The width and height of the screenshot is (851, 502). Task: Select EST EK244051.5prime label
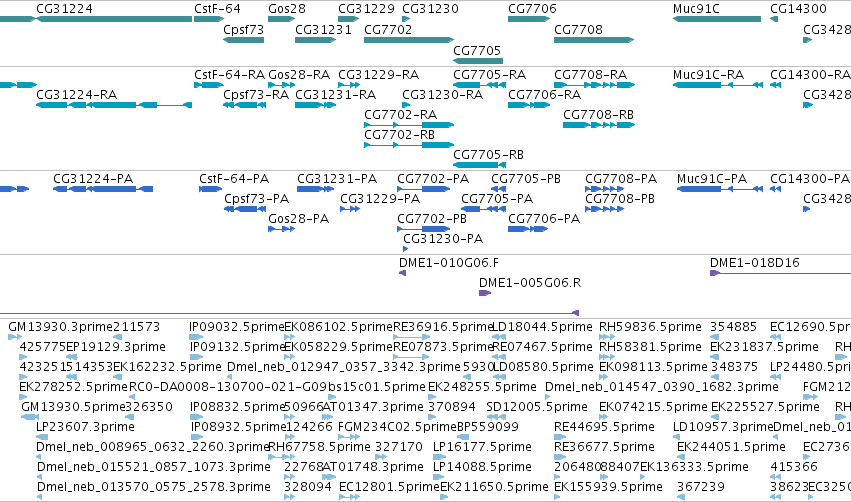[731, 447]
